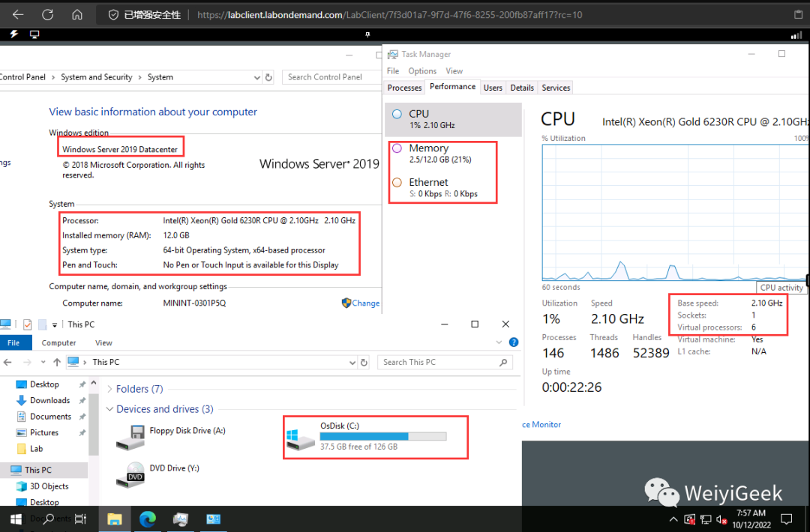
Task: Switch to the Users tab
Action: pyautogui.click(x=493, y=88)
